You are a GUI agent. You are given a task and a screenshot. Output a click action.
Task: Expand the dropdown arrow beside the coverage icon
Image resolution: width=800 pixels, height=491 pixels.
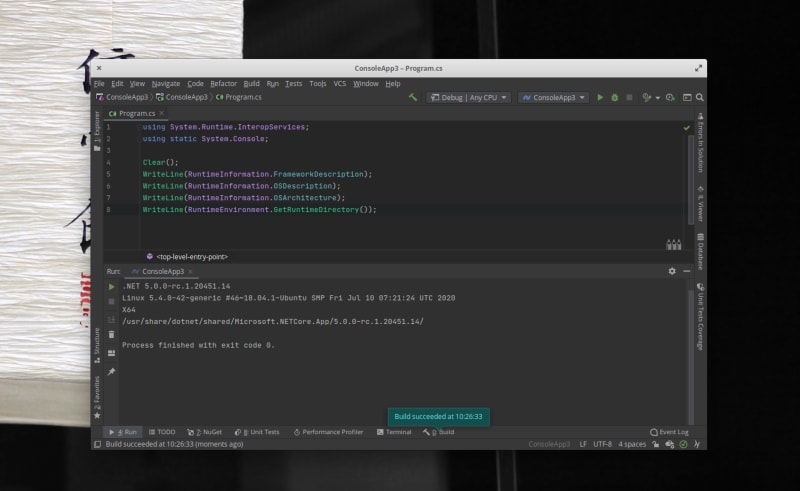click(657, 97)
